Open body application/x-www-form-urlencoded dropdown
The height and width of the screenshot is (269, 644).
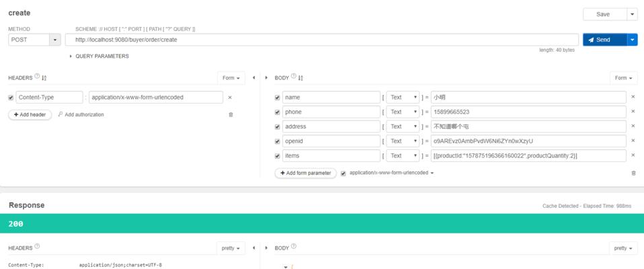(x=391, y=173)
